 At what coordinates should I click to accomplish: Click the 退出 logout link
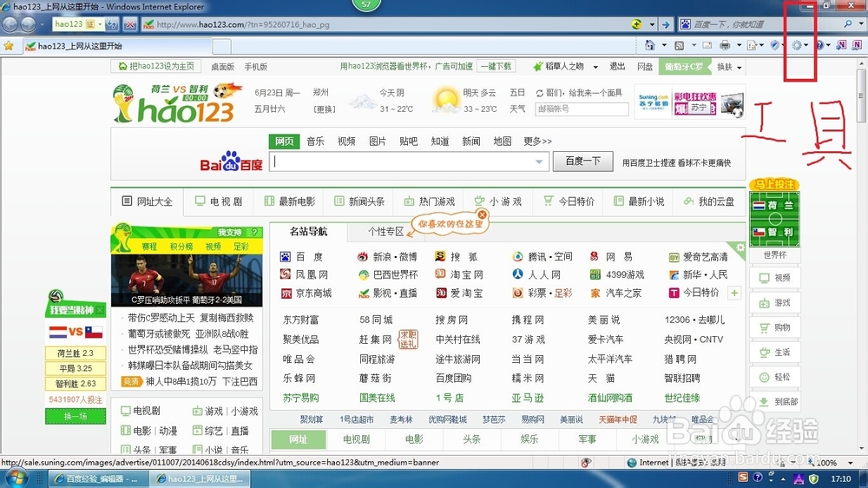[617, 67]
